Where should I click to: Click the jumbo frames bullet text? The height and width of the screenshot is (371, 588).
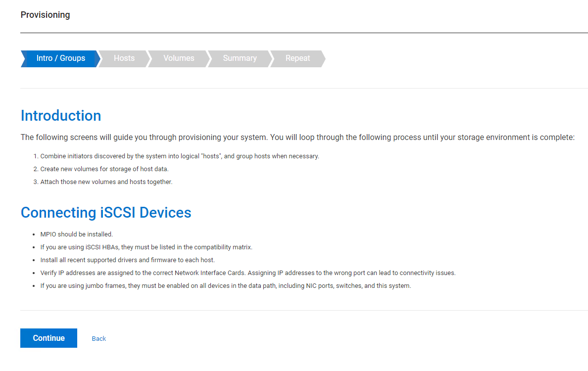pyautogui.click(x=226, y=286)
